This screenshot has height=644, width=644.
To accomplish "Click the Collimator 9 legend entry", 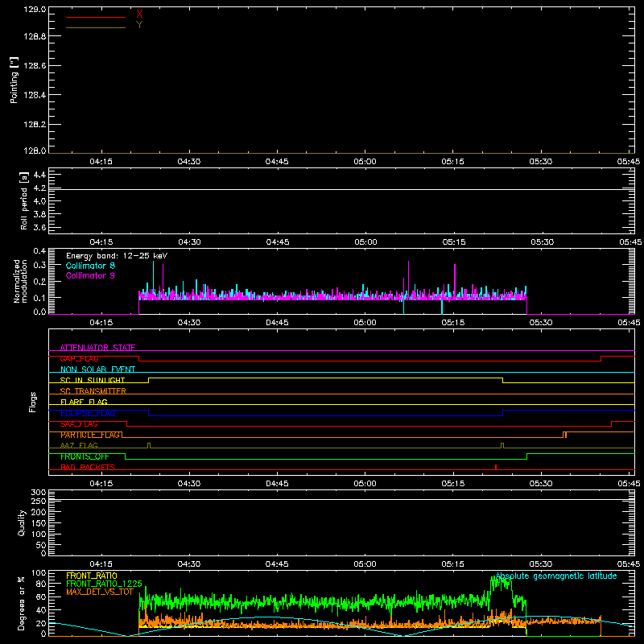I will [90, 275].
